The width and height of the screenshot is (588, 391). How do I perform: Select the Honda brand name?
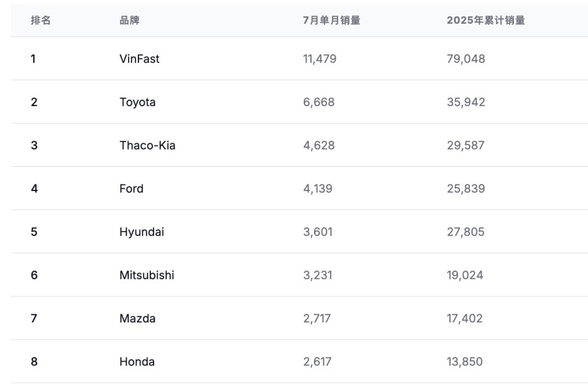(137, 362)
